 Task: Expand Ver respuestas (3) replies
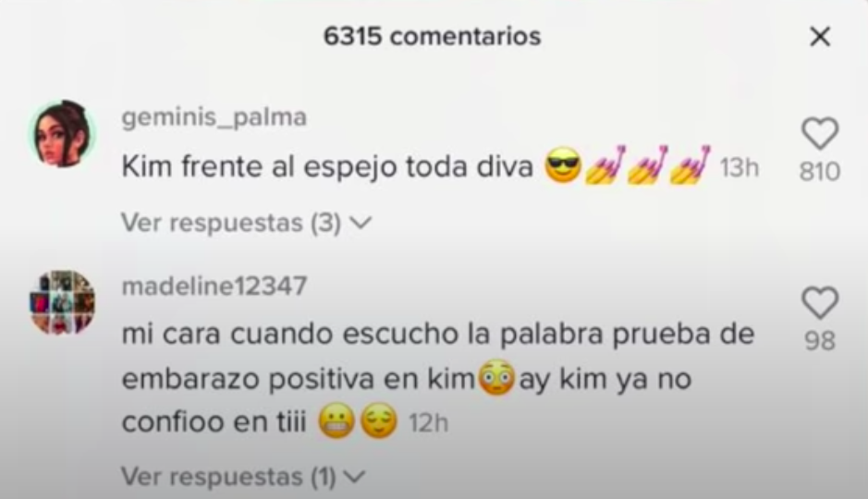246,223
